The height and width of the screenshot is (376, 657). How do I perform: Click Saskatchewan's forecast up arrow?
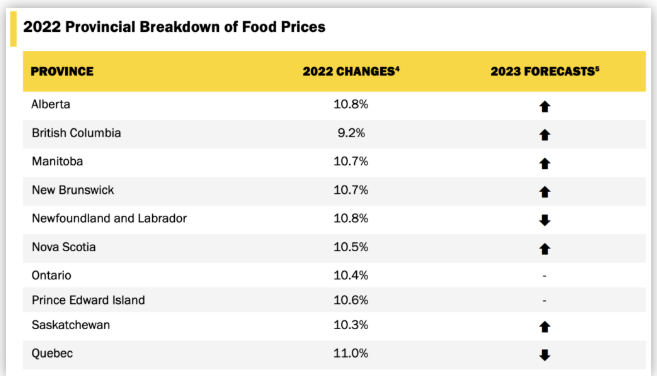point(544,327)
